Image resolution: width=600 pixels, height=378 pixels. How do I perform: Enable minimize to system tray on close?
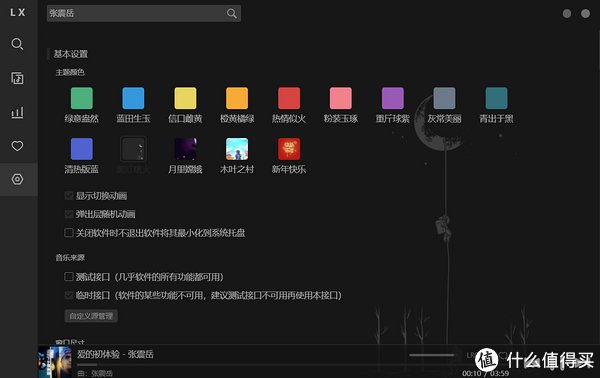tap(69, 233)
